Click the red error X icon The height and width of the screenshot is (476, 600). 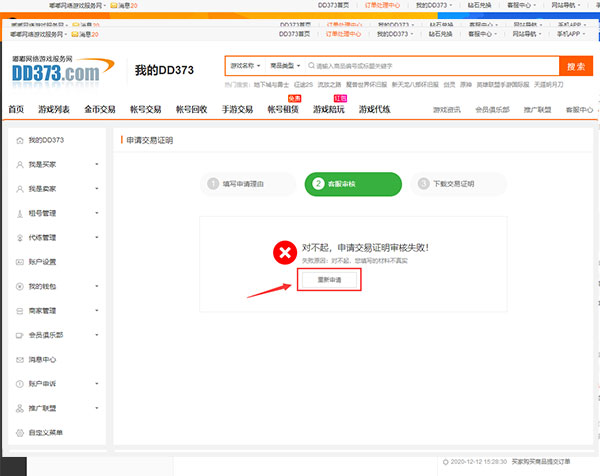(x=286, y=252)
